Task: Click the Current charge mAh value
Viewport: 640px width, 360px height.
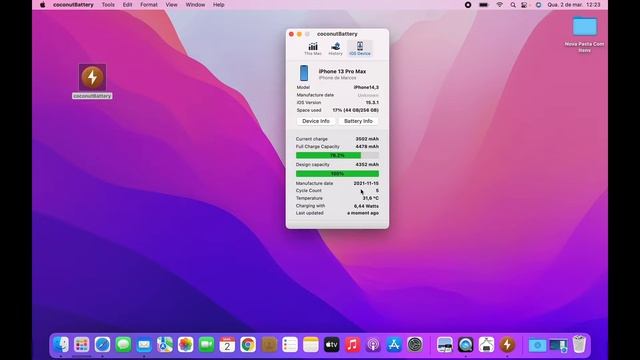Action: click(x=367, y=139)
